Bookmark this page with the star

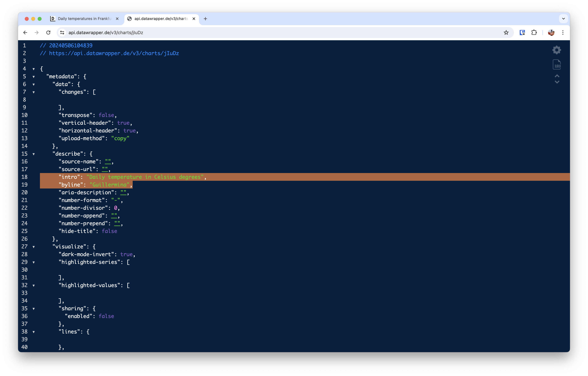(x=506, y=33)
